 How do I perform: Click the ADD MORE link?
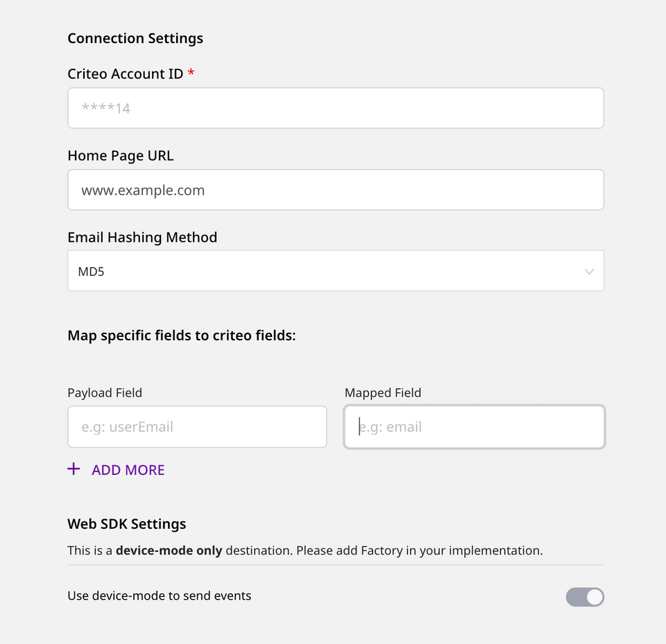pyautogui.click(x=128, y=470)
